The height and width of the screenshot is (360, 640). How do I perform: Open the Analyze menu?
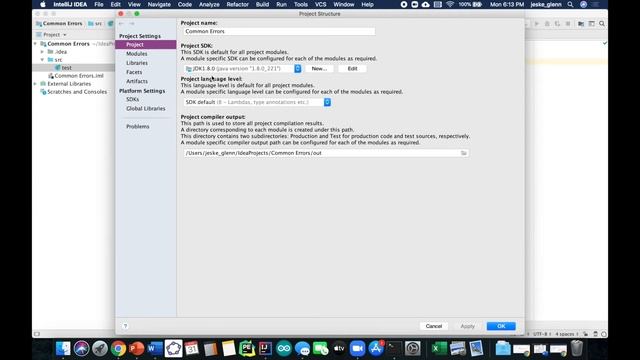point(209,4)
